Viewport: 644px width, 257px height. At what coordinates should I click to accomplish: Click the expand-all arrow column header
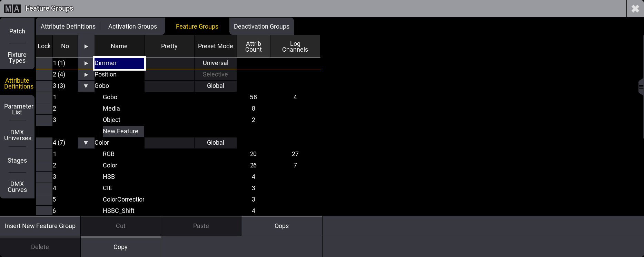86,47
